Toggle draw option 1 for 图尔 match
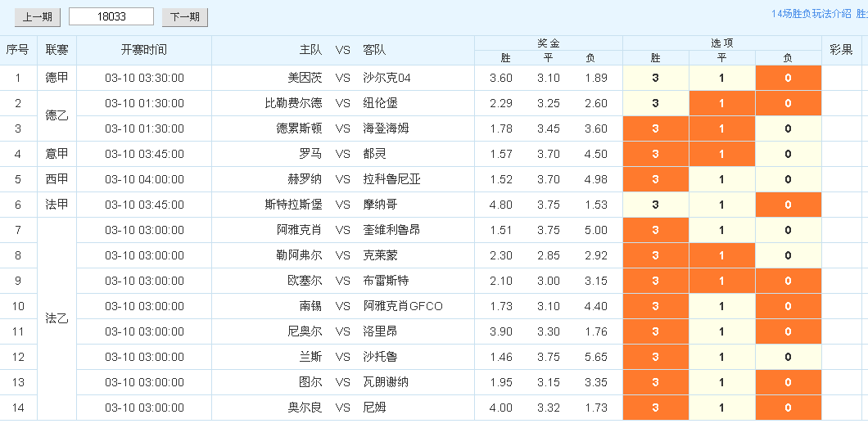The width and height of the screenshot is (868, 428). click(721, 383)
